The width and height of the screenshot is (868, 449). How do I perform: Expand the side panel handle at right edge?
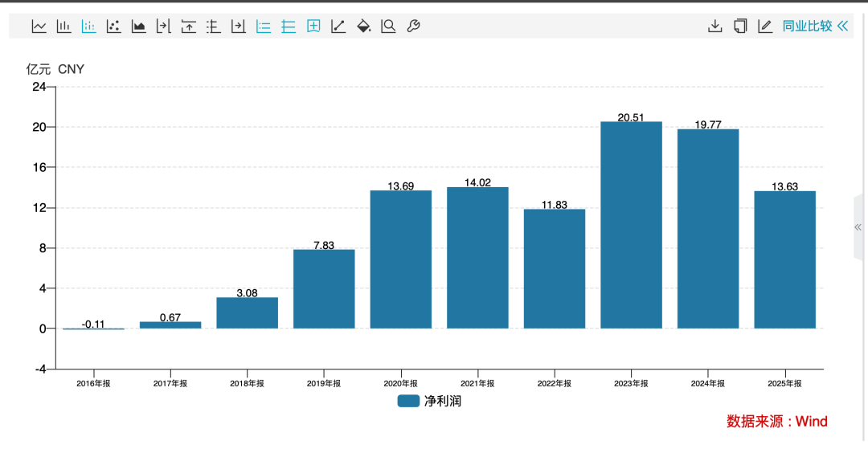pos(858,227)
